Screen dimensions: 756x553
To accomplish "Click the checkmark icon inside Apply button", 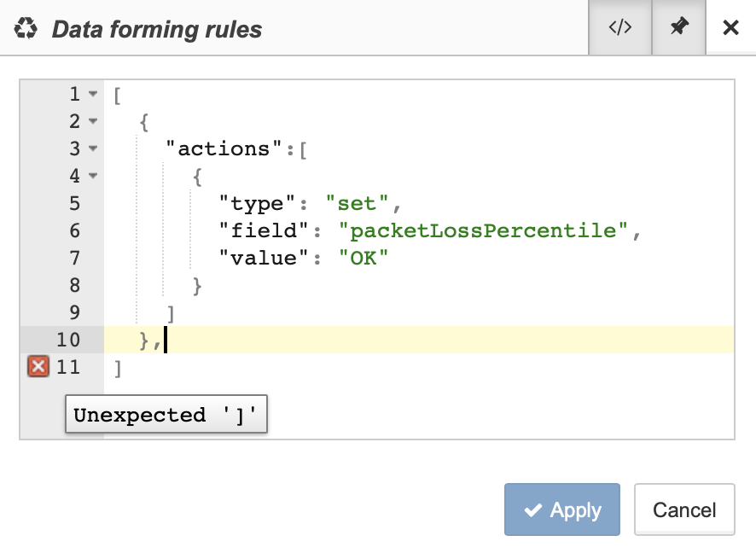I will pos(532,510).
